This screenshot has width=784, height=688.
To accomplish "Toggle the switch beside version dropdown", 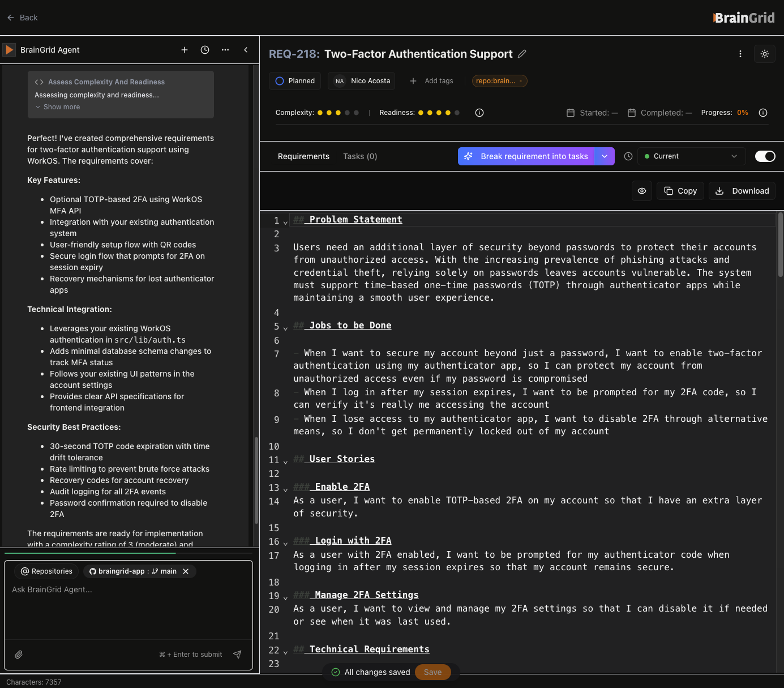I will (765, 156).
